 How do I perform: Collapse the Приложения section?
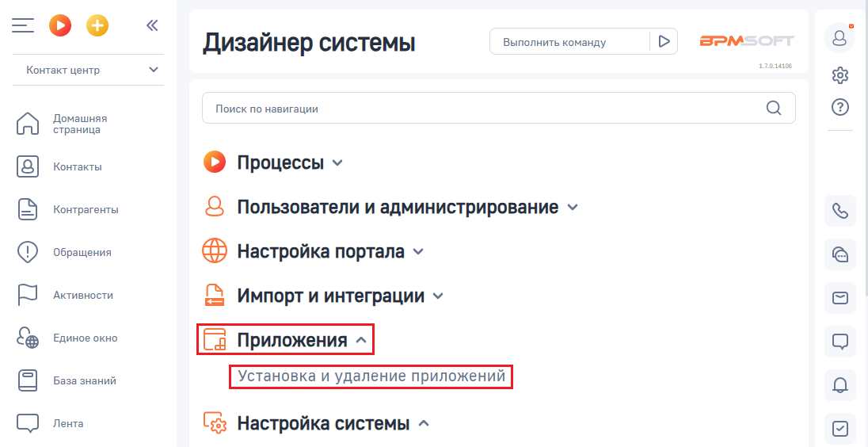pos(286,339)
